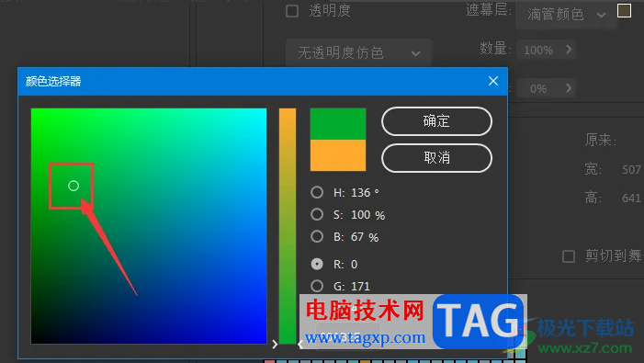Pick a color in the gradient field

(149, 226)
